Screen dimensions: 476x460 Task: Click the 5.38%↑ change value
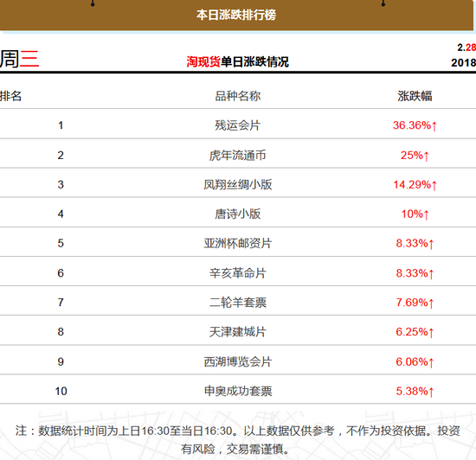coord(415,391)
